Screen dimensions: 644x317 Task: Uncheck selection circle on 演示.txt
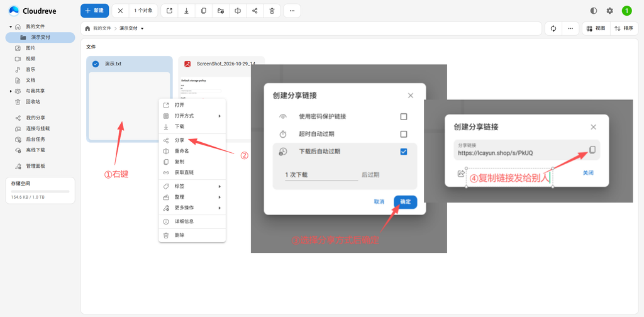(96, 64)
